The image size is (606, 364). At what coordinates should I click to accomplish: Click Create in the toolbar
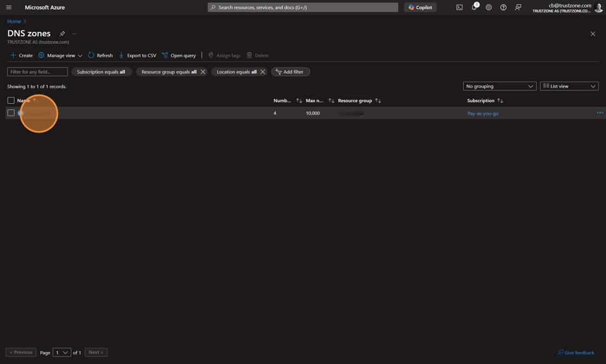click(x=21, y=55)
